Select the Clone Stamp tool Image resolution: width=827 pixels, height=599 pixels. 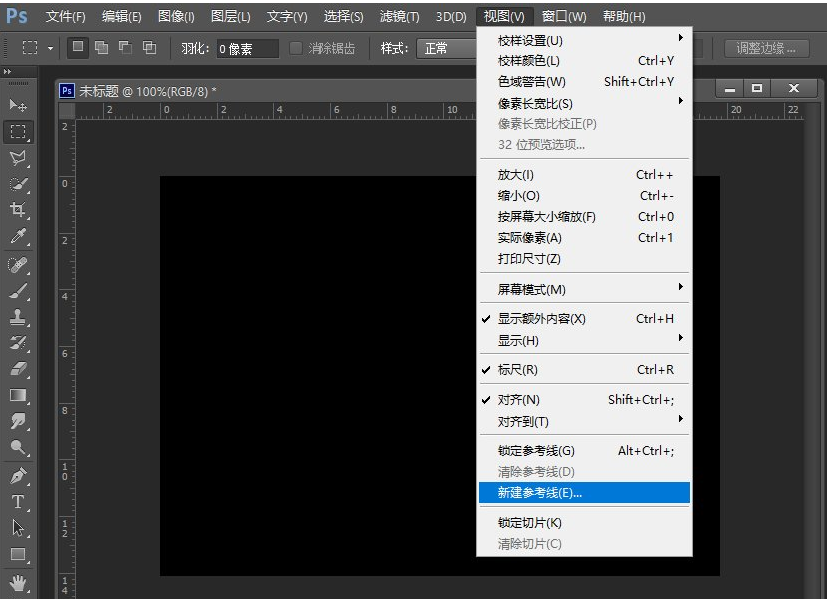click(x=18, y=317)
